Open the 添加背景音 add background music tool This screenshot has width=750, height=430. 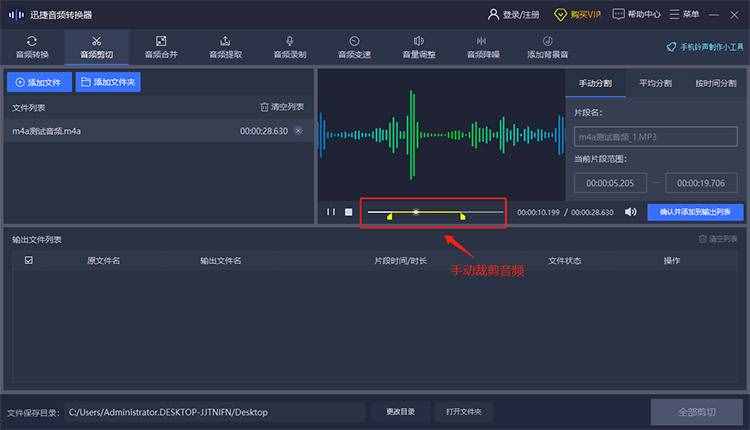[x=548, y=47]
